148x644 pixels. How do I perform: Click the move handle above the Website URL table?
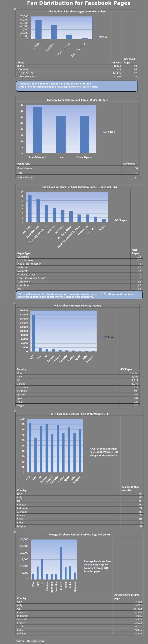[x=15, y=411]
